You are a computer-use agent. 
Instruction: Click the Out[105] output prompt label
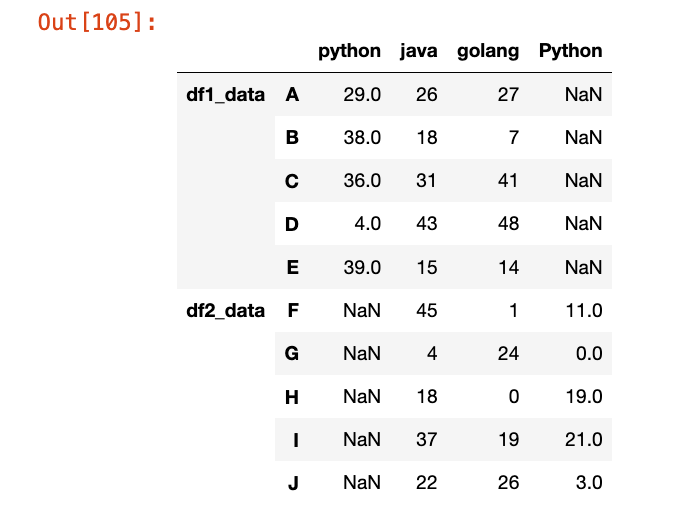[x=97, y=21]
